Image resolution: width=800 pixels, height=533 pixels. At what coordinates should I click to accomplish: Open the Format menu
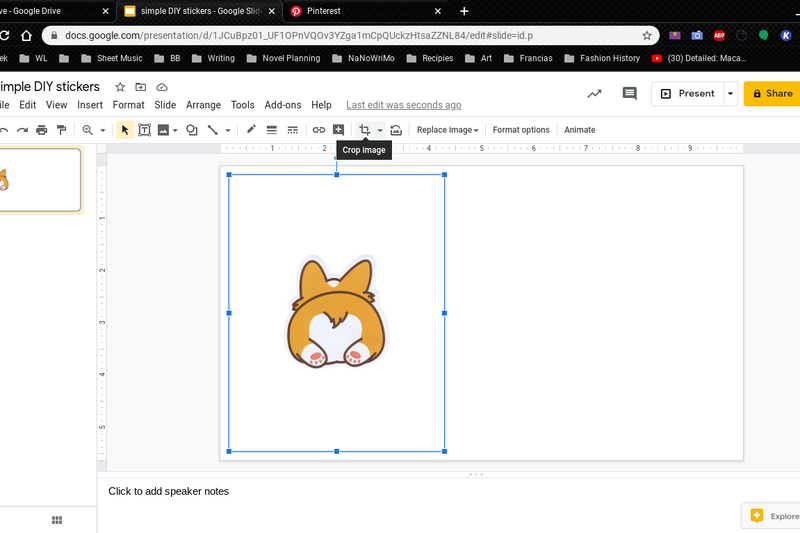point(129,105)
